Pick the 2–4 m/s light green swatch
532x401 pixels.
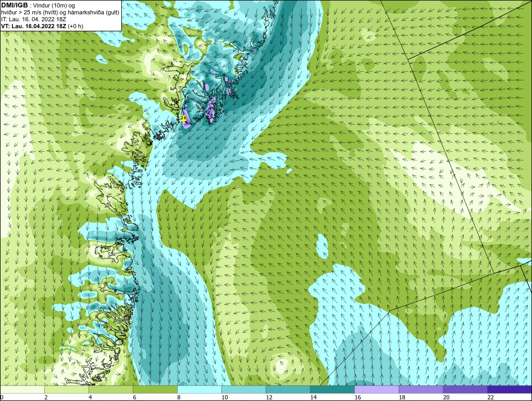(x=66, y=389)
